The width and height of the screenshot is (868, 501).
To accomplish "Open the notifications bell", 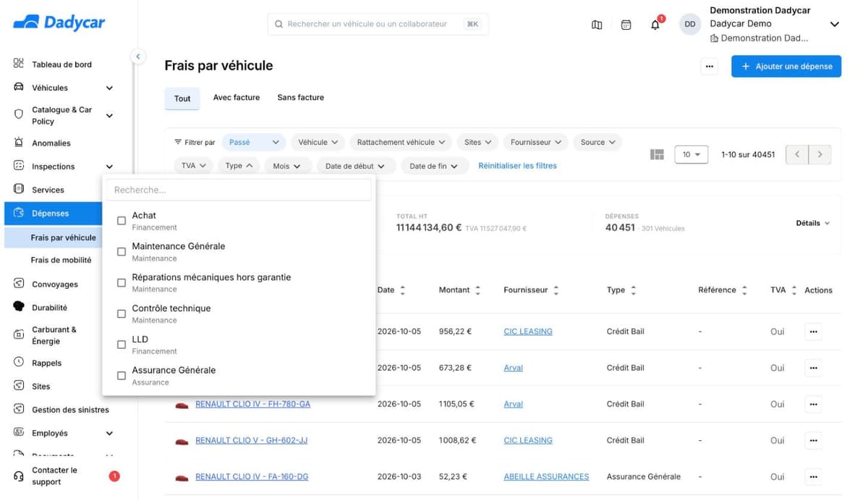I will pos(655,25).
